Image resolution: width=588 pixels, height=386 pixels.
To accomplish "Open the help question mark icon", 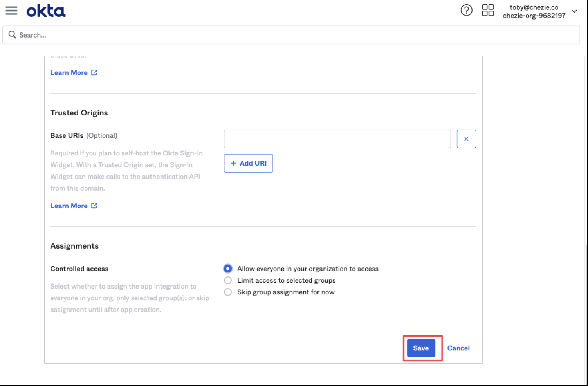I will coord(466,11).
